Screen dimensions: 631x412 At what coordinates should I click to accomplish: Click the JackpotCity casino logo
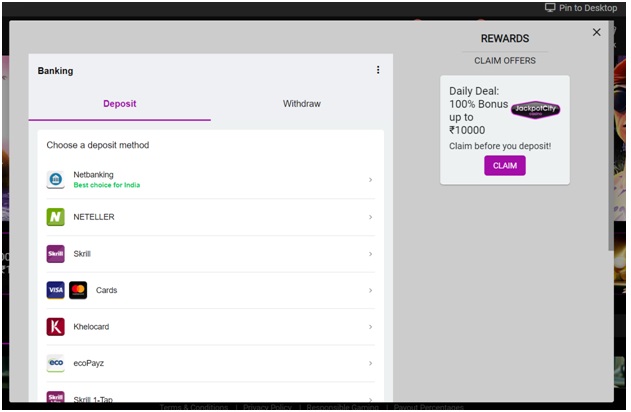pyautogui.click(x=535, y=109)
